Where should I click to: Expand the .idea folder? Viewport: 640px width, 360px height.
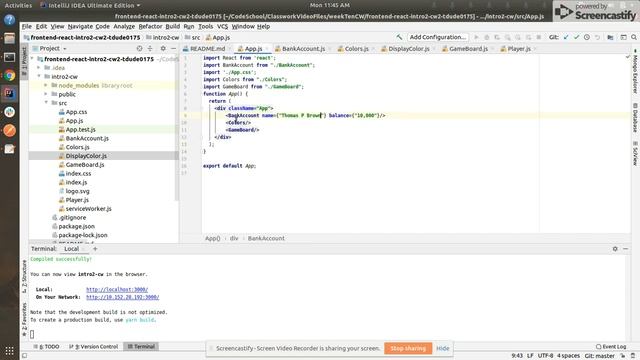(x=39, y=68)
